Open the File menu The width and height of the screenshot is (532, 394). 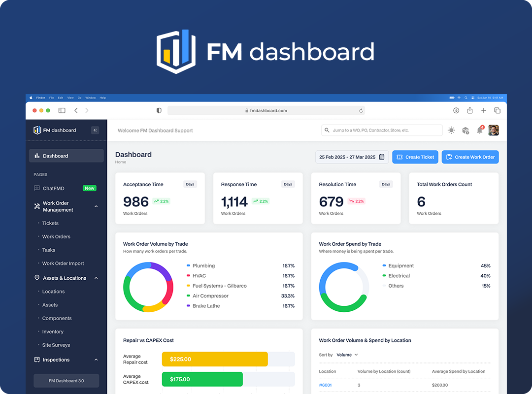(x=52, y=98)
